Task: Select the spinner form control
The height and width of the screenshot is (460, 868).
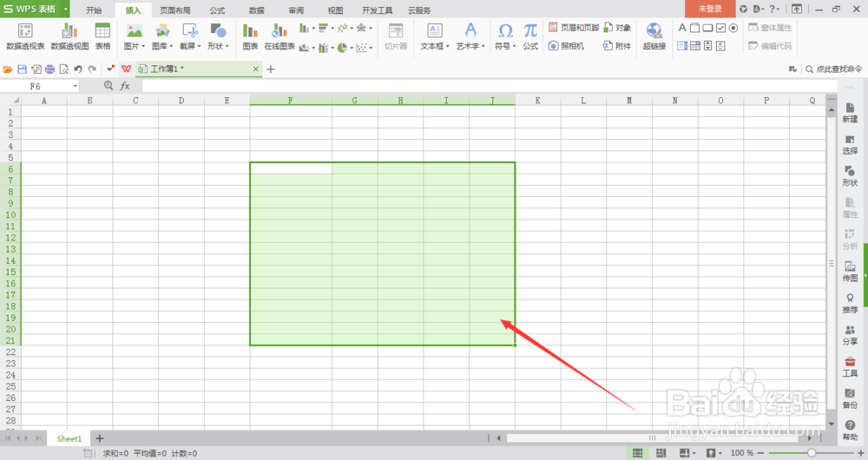Action: [x=720, y=46]
